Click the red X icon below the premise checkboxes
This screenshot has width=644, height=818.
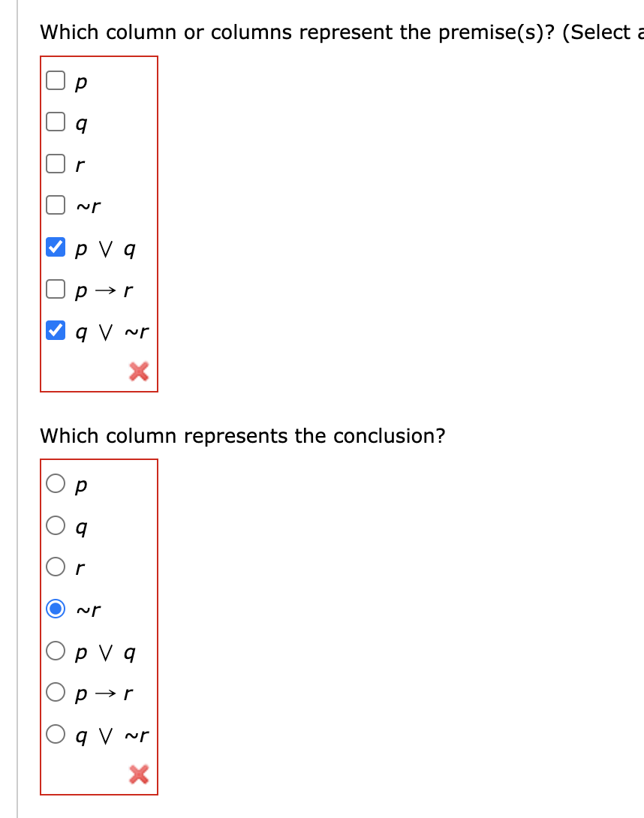point(138,371)
